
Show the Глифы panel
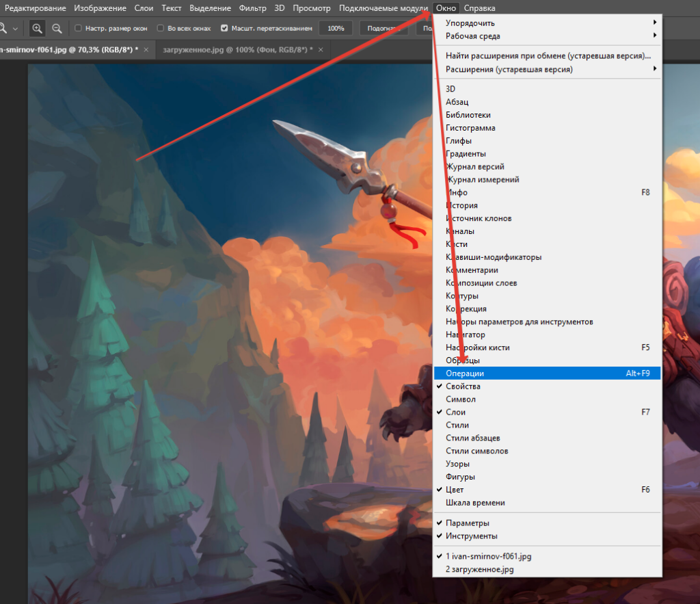pyautogui.click(x=548, y=140)
